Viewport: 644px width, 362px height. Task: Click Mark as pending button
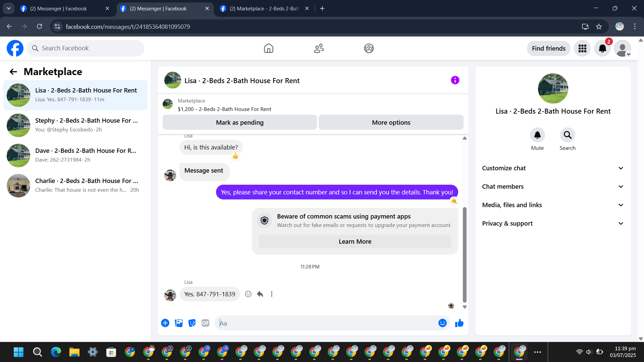tap(239, 122)
